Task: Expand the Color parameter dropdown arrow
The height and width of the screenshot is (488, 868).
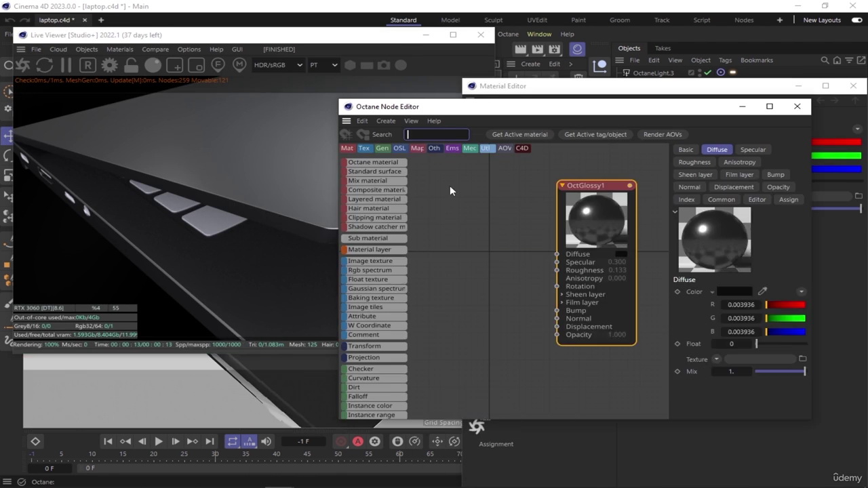Action: 712,292
